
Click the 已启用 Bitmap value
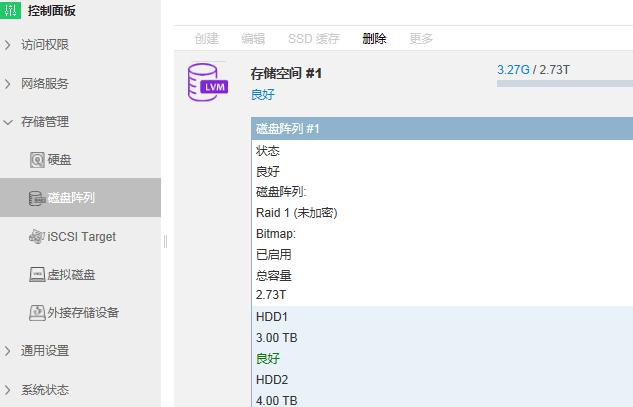click(x=274, y=255)
